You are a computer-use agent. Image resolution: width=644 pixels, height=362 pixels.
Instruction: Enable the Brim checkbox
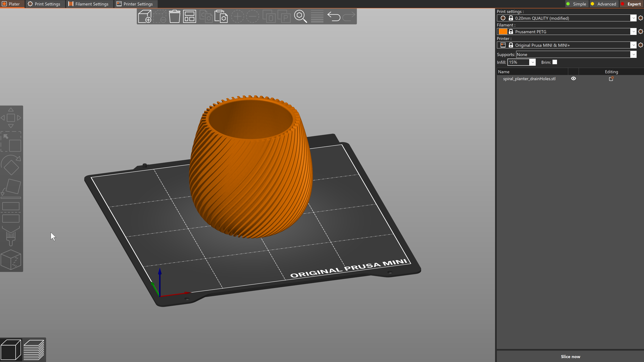click(554, 62)
